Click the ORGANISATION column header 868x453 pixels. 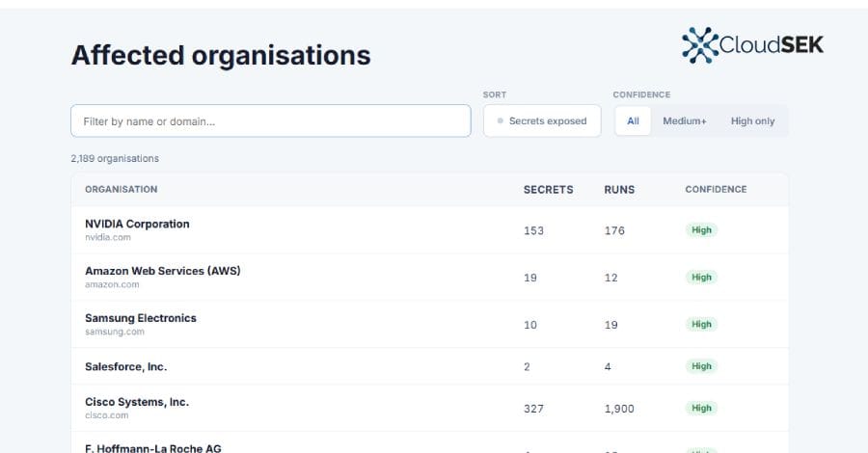[122, 189]
